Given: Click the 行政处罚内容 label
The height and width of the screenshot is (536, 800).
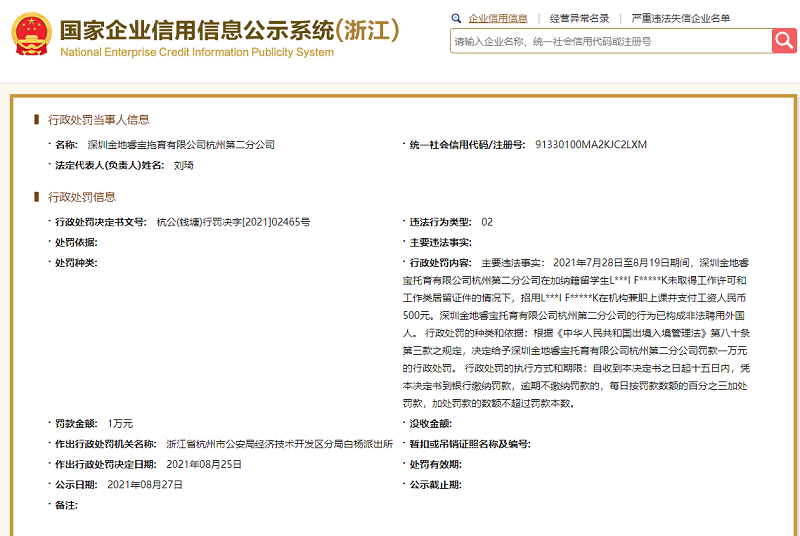Looking at the screenshot, I should tap(440, 263).
